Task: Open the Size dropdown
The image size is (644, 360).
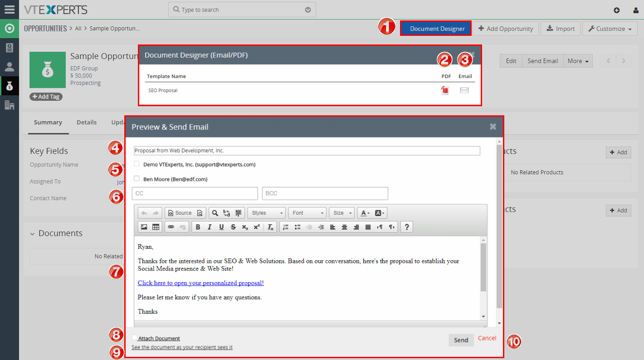Action: click(x=342, y=213)
